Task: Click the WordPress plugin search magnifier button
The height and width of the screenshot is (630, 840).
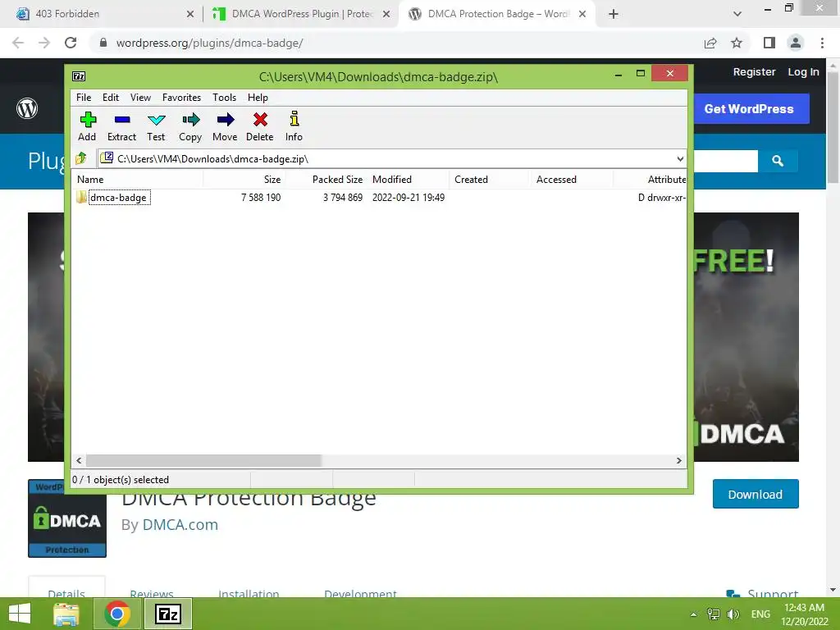Action: tap(778, 161)
